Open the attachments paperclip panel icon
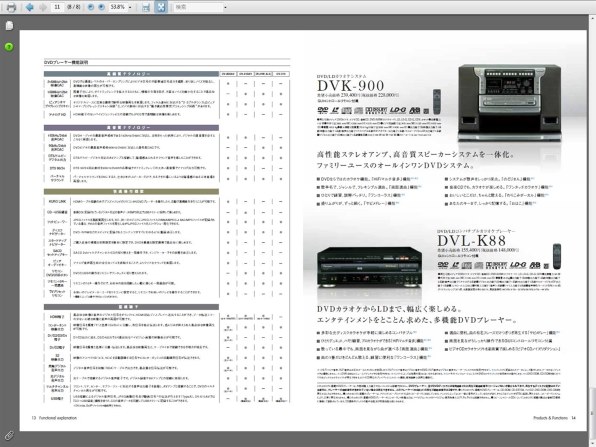Screen dimensions: 596x447 click(9, 435)
